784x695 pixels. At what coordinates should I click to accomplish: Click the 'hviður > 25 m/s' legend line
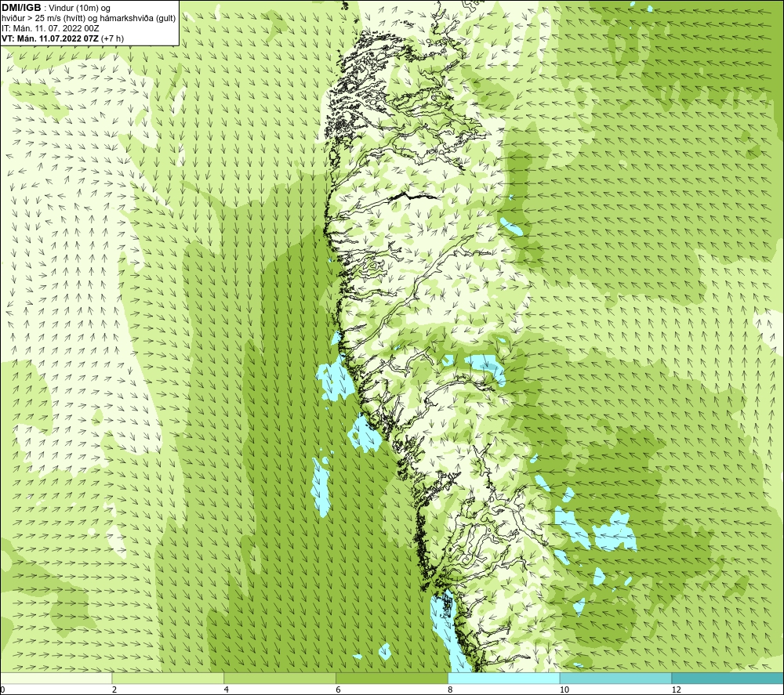(x=89, y=18)
